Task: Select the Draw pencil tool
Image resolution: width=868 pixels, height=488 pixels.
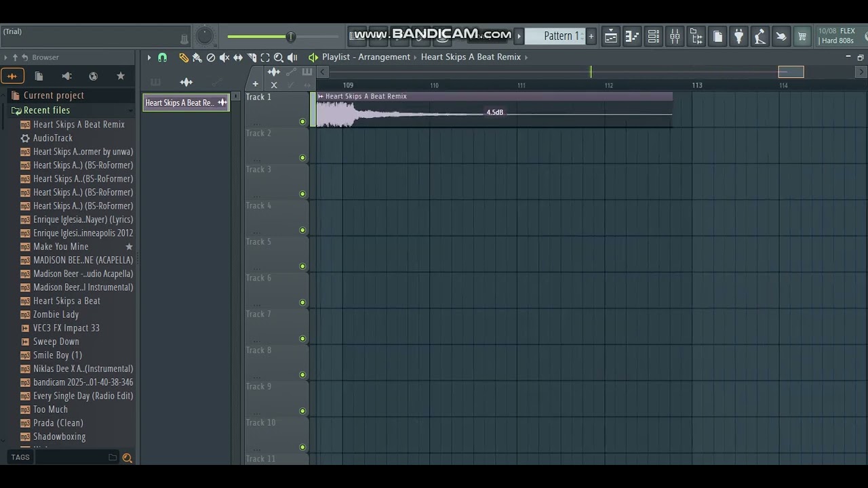Action: tap(184, 58)
